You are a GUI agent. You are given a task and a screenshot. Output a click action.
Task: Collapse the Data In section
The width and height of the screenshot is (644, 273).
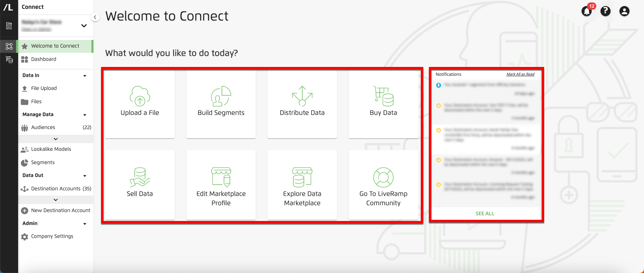85,76
